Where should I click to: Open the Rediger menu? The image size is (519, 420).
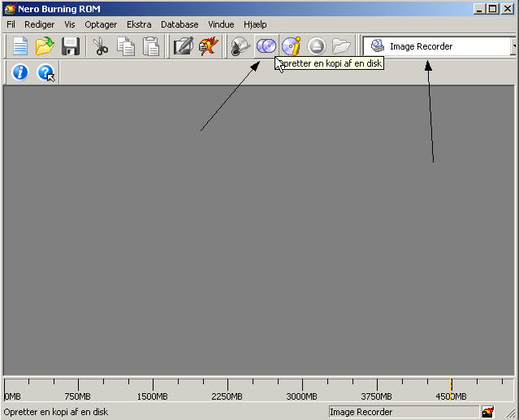click(x=39, y=24)
